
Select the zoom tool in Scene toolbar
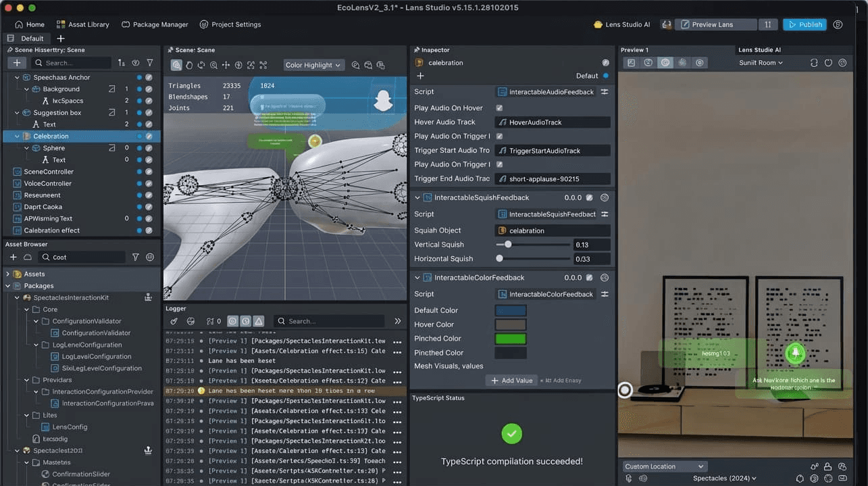pyautogui.click(x=213, y=65)
